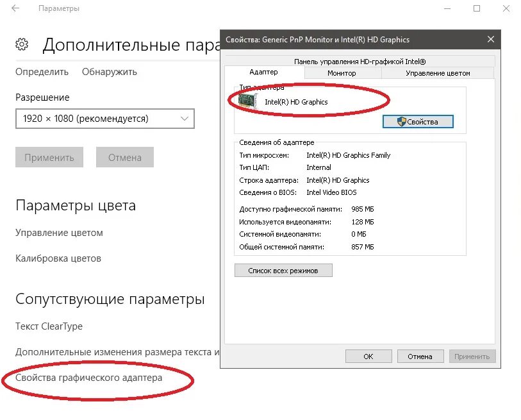The width and height of the screenshot is (521, 420).
Task: Click Отмена in the properties dialog
Action: pyautogui.click(x=420, y=357)
